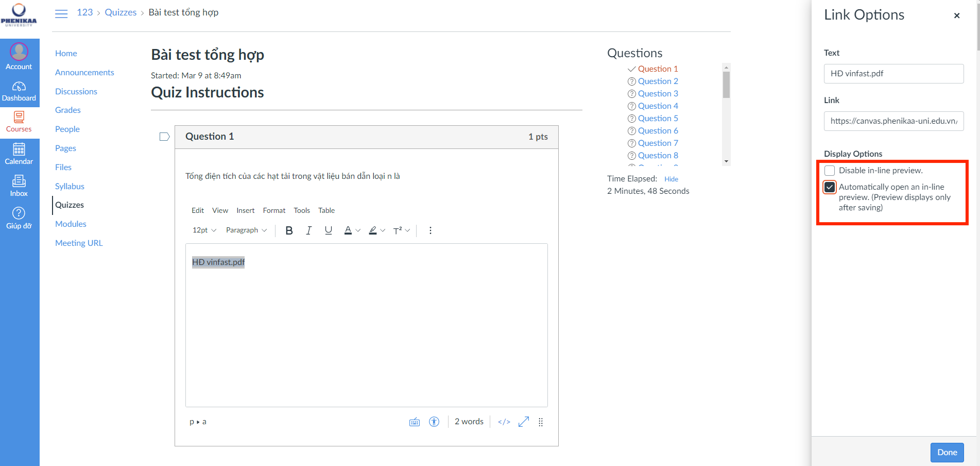This screenshot has height=466, width=980.
Task: Click the Done button in Link Options
Action: pos(947,452)
